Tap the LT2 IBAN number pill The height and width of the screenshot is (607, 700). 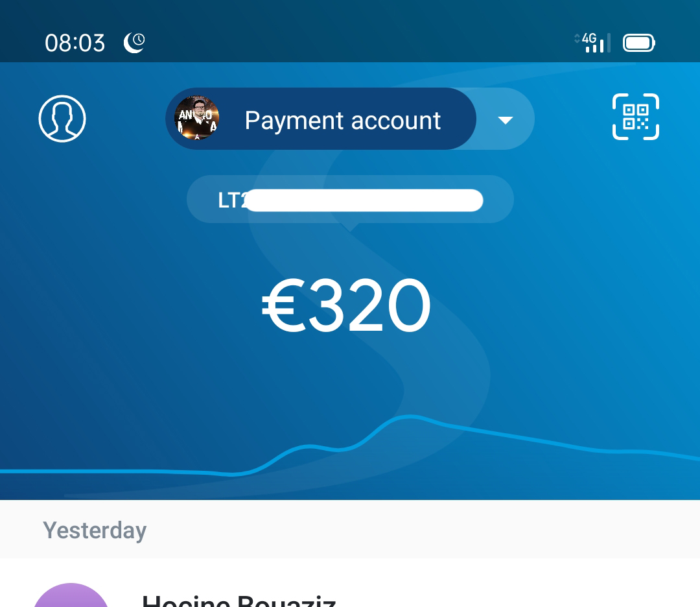[x=350, y=199]
